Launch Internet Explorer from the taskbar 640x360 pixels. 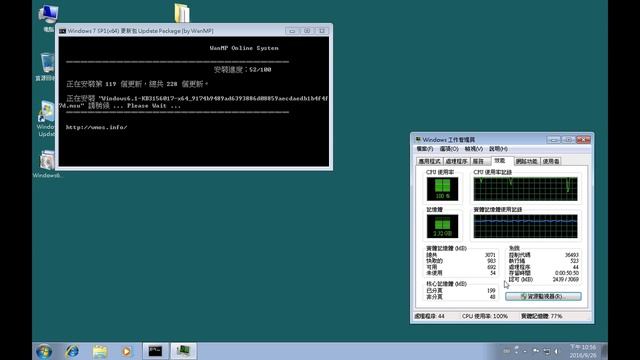(72, 351)
